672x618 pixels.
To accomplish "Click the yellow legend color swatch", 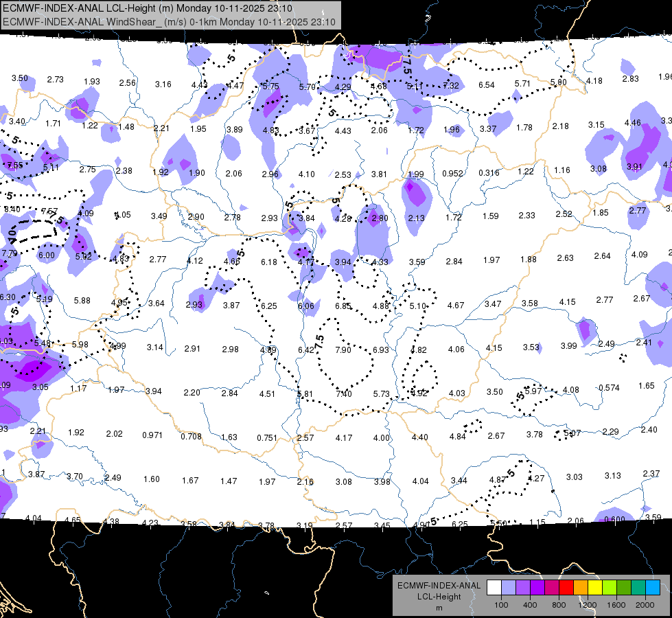I will click(595, 588).
